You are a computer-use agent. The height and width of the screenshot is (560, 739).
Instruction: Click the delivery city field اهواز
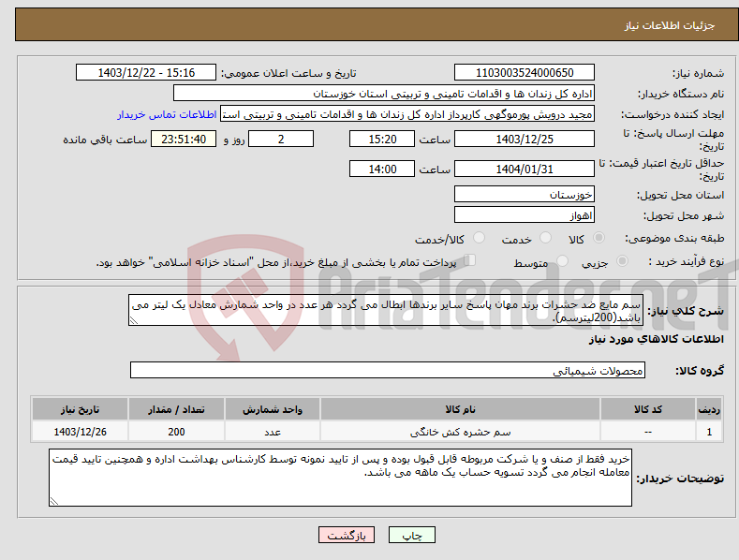tap(525, 215)
